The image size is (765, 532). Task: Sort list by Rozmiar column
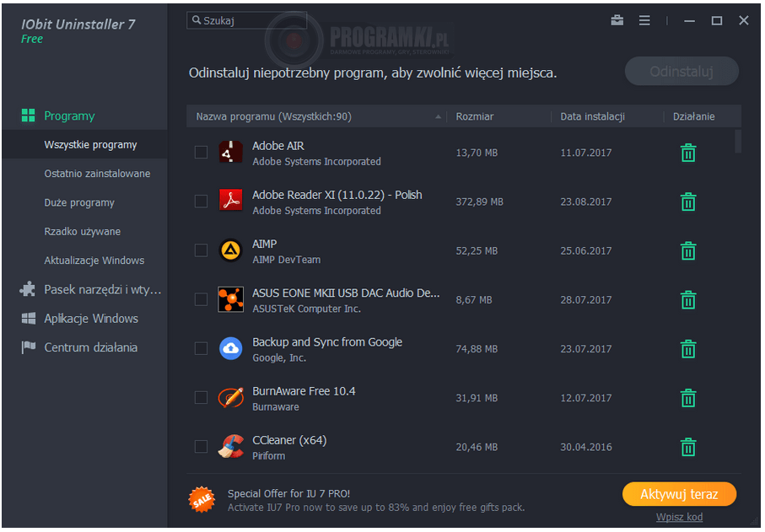[x=474, y=116]
